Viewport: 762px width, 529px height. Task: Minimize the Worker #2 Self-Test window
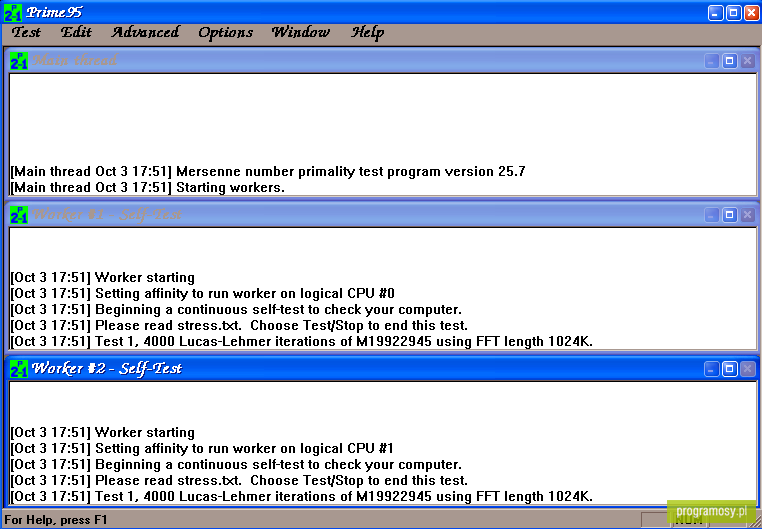point(711,369)
